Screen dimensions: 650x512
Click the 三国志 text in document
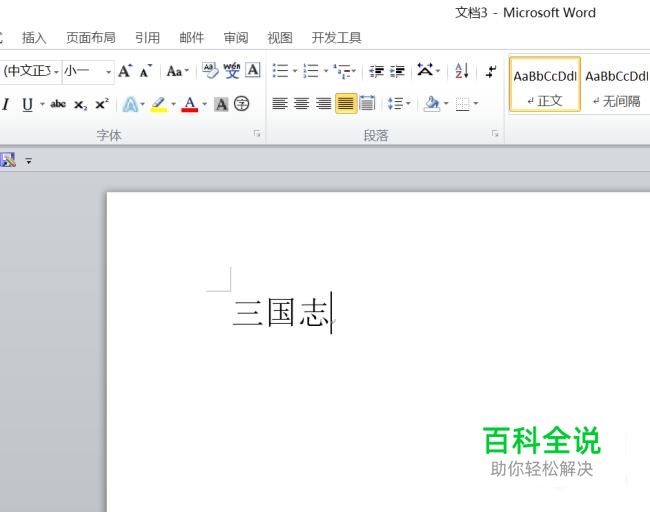coord(281,312)
